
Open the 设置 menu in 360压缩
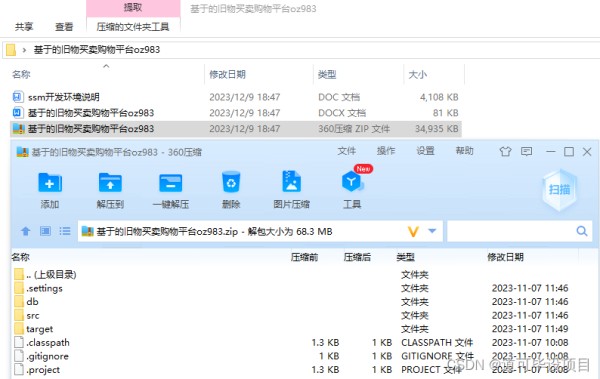point(425,151)
